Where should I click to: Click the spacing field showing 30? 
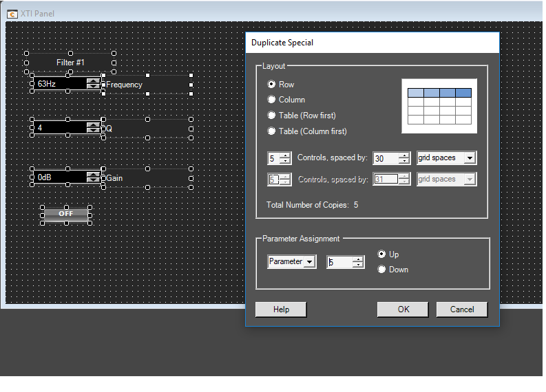(386, 158)
